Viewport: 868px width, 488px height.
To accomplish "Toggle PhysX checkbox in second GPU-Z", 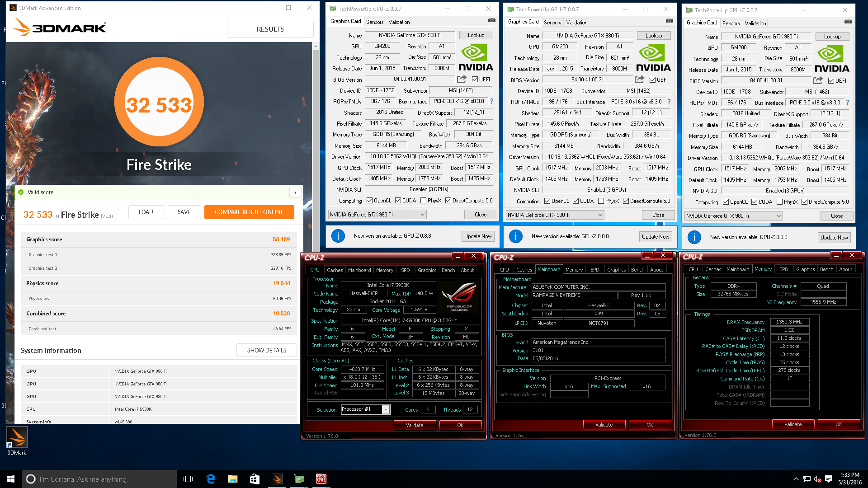I will click(601, 201).
